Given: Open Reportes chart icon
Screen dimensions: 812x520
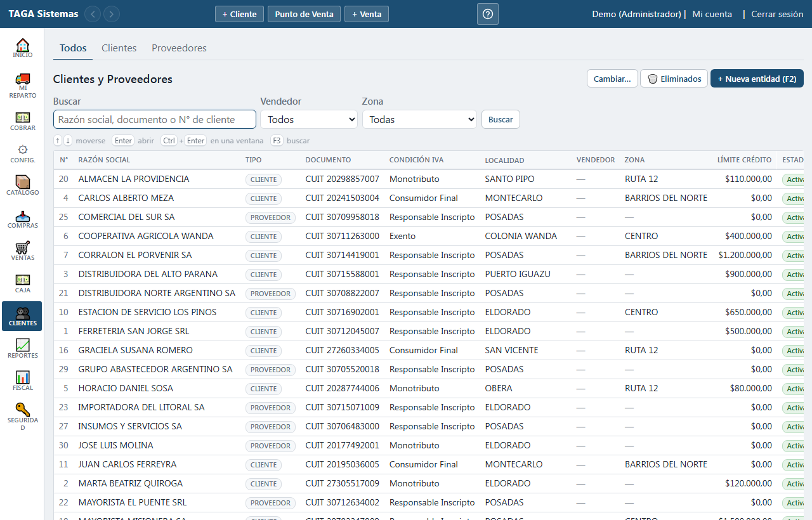Looking at the screenshot, I should 22,349.
